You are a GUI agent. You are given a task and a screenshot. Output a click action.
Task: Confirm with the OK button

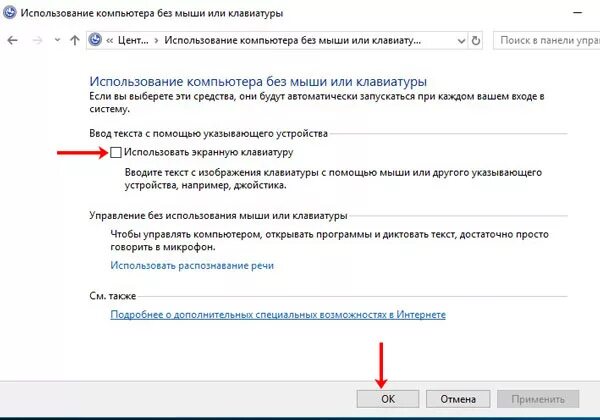tap(388, 399)
